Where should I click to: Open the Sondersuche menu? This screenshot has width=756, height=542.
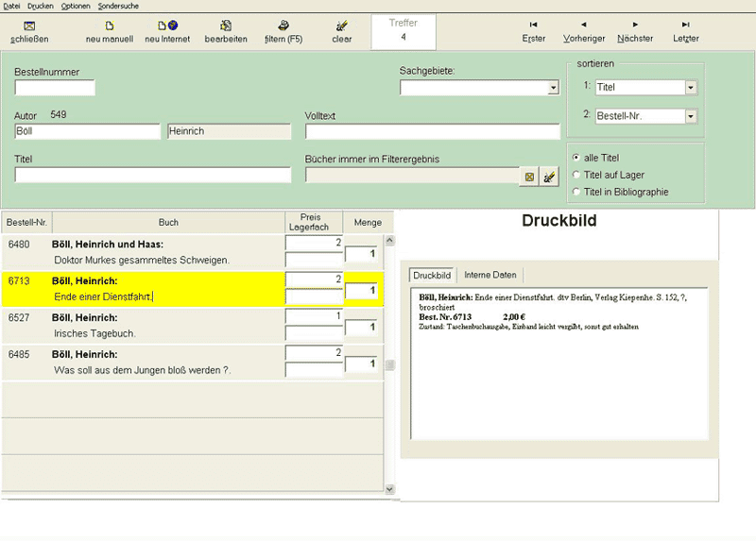[x=118, y=6]
